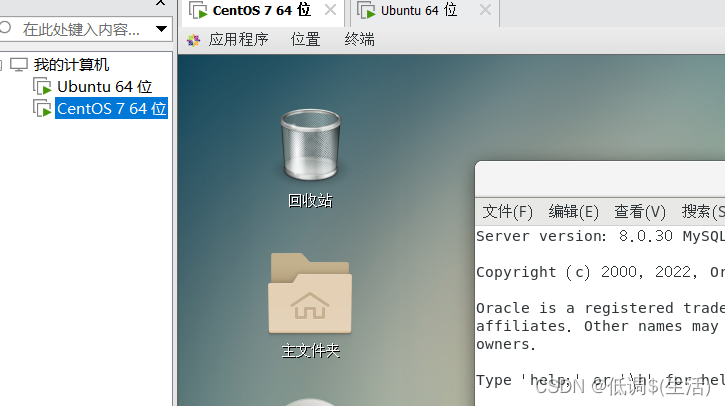Open the 回收站 trash desktop icon

311,145
